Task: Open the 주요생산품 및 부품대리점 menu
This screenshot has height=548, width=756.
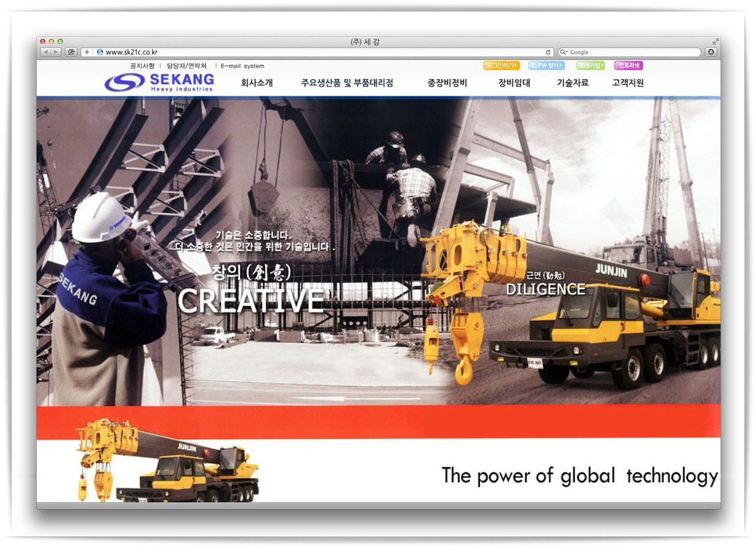Action: 347,83
